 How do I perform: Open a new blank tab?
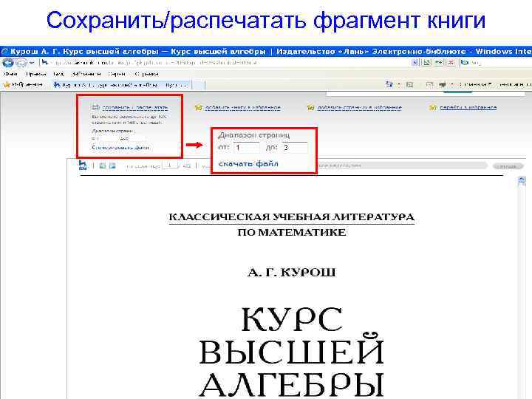[x=199, y=85]
